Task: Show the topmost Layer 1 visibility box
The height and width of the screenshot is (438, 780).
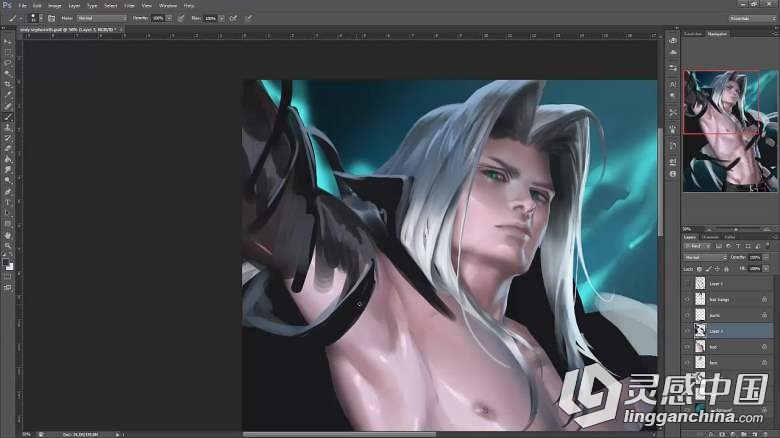Action: click(687, 284)
